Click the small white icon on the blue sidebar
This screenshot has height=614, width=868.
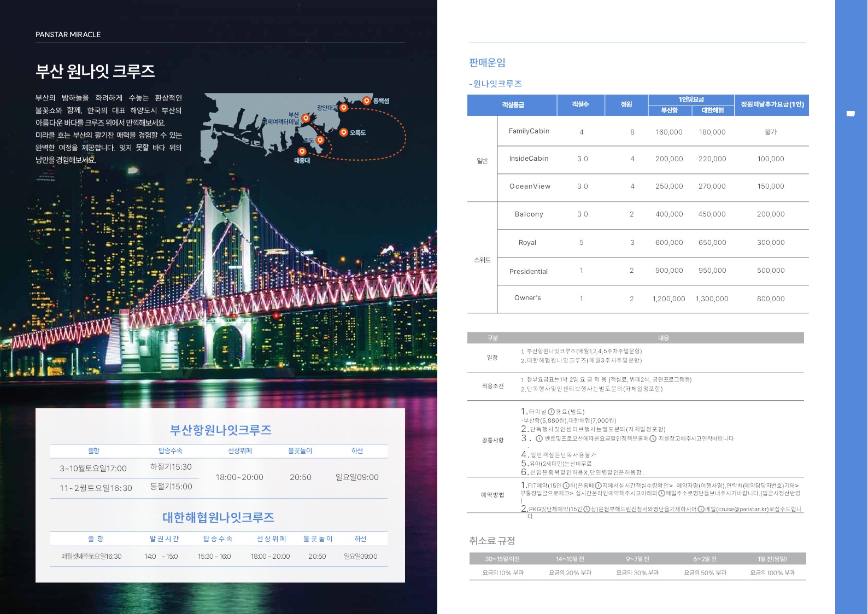click(851, 114)
